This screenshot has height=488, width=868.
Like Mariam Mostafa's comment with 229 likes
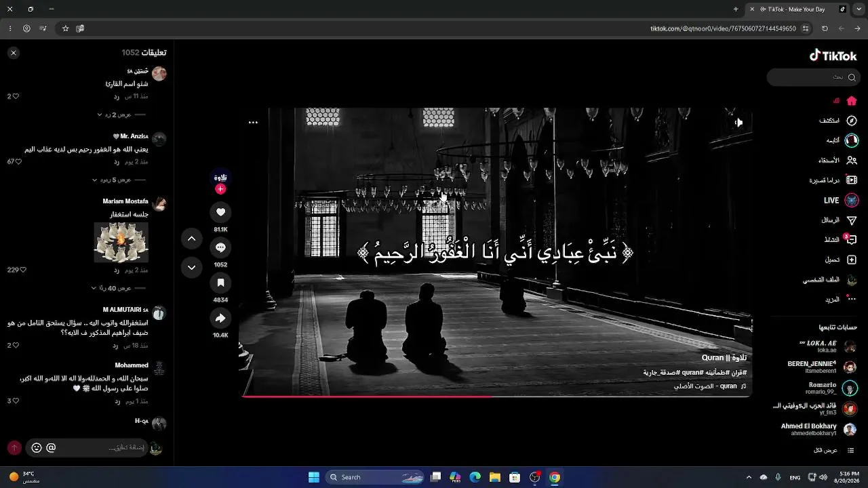[x=22, y=270]
